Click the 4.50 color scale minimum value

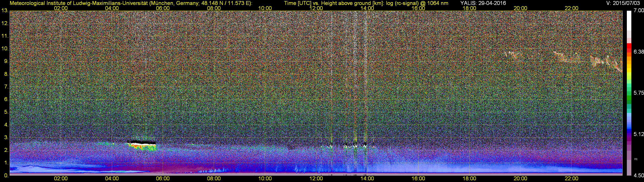[639, 176]
